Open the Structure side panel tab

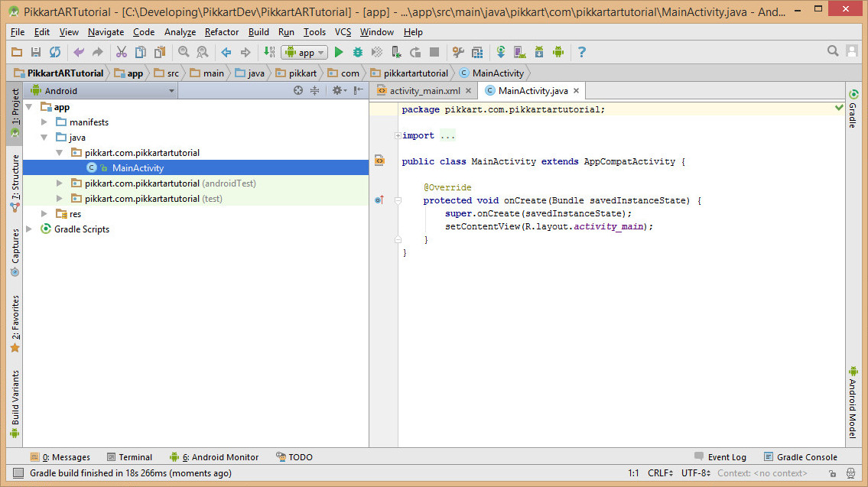(x=15, y=183)
